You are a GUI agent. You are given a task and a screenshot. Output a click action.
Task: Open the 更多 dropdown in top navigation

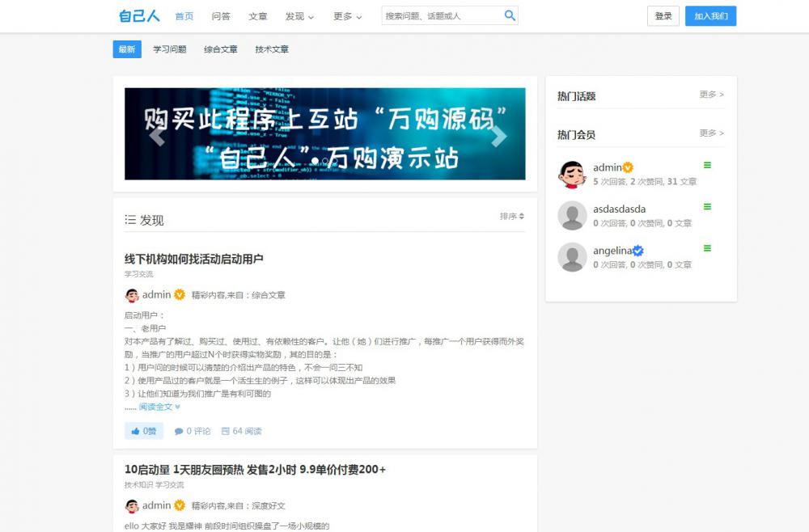[x=347, y=16]
